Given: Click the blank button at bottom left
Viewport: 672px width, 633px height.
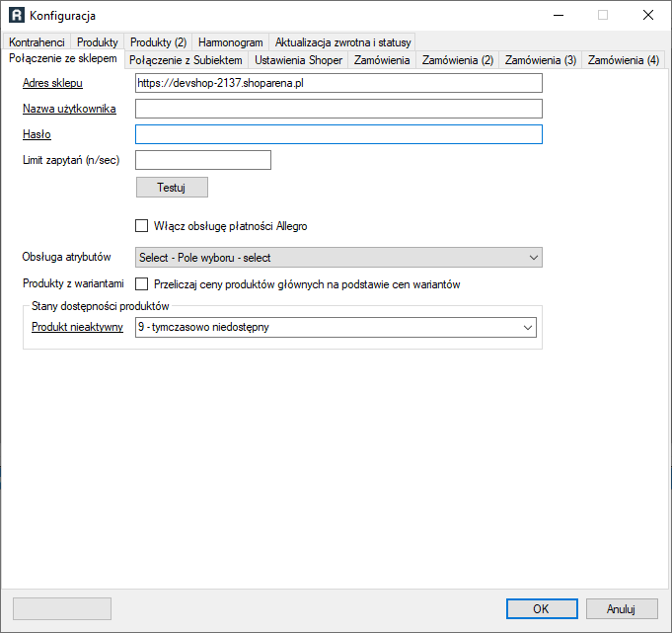Looking at the screenshot, I should click(62, 609).
